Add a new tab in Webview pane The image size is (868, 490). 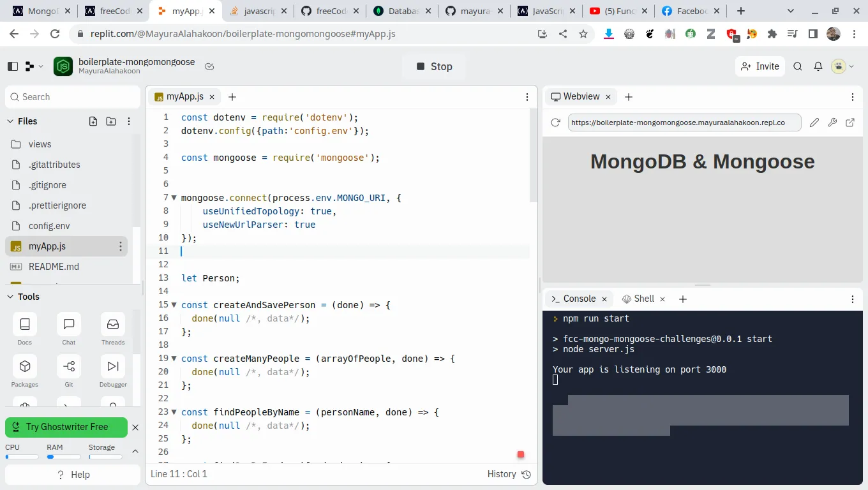pyautogui.click(x=629, y=97)
